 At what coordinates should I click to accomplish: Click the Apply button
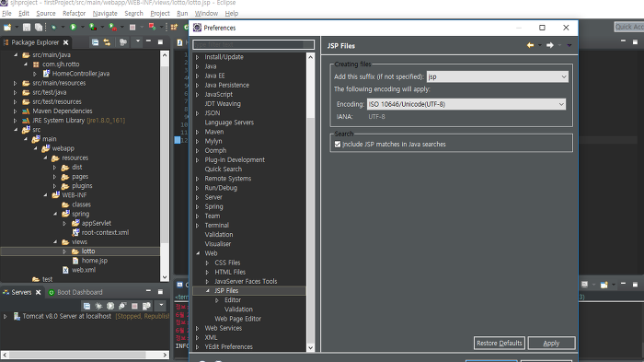click(x=551, y=343)
